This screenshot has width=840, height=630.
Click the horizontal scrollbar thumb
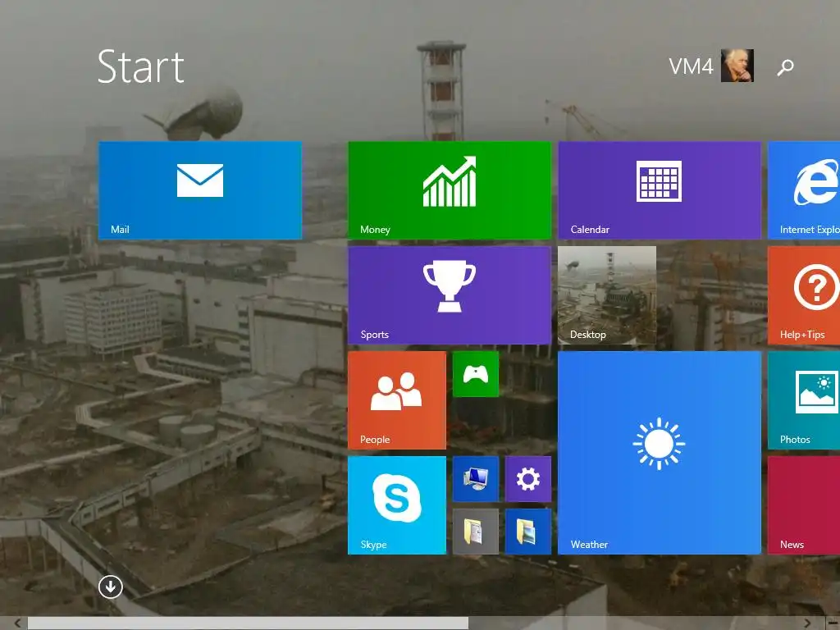click(248, 623)
